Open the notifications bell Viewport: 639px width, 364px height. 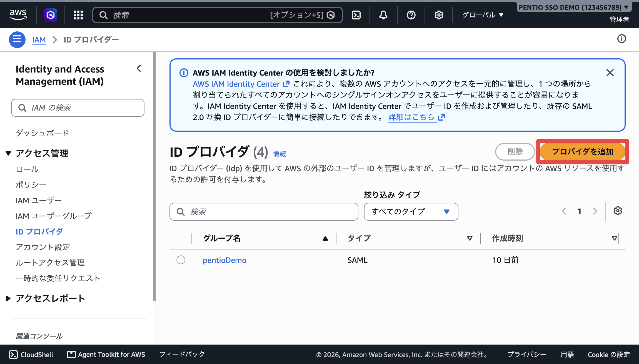[x=383, y=15]
